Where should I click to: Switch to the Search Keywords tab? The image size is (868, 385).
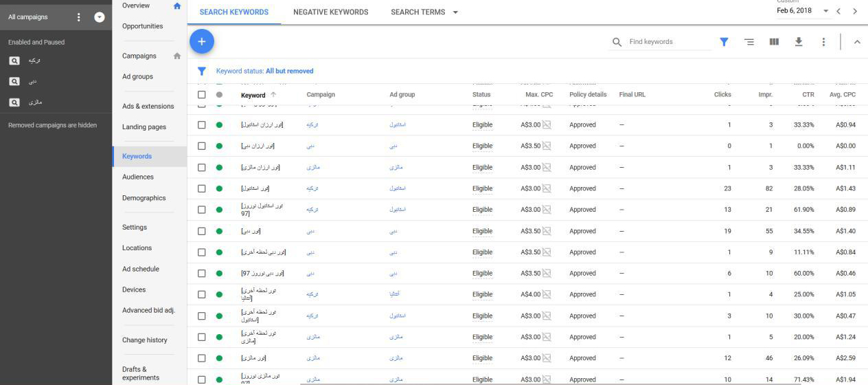tap(234, 12)
